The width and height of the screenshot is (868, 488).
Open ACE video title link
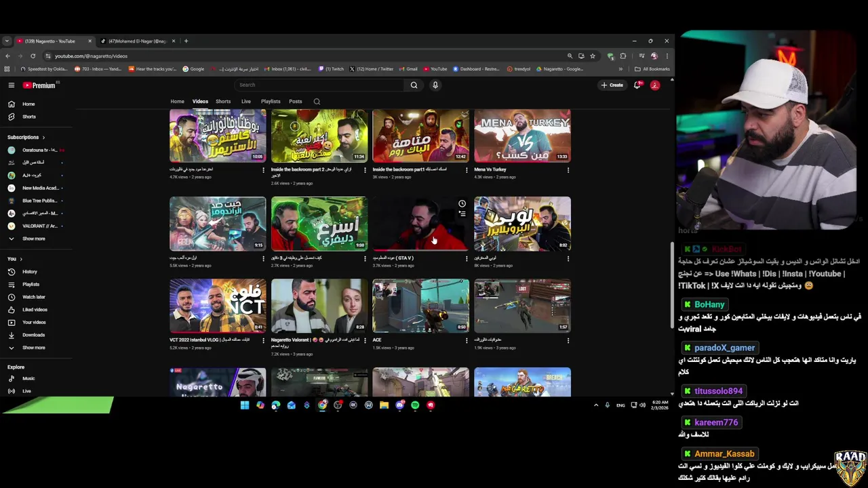(377, 340)
